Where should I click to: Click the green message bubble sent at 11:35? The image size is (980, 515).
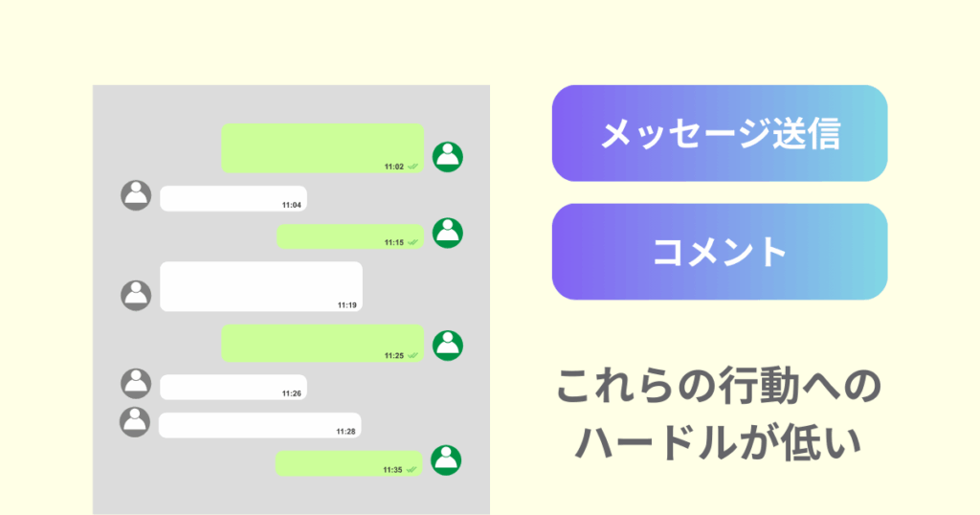click(348, 463)
